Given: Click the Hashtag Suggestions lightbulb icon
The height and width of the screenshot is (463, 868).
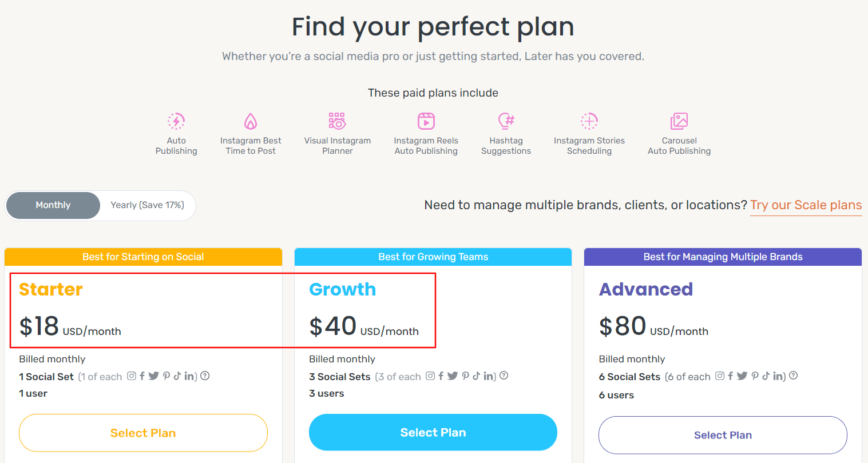Looking at the screenshot, I should [506, 121].
